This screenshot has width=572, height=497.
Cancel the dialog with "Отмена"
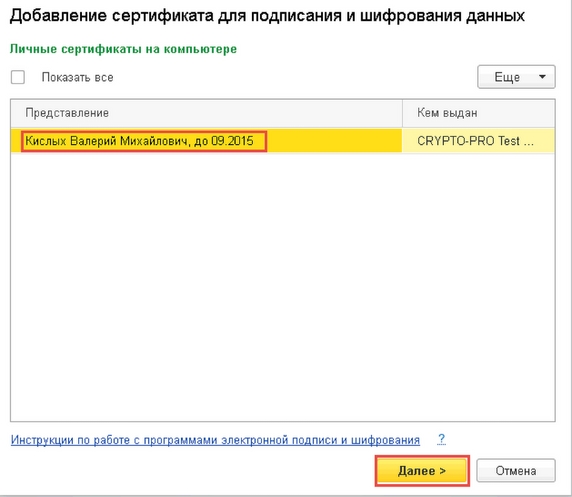(x=516, y=471)
